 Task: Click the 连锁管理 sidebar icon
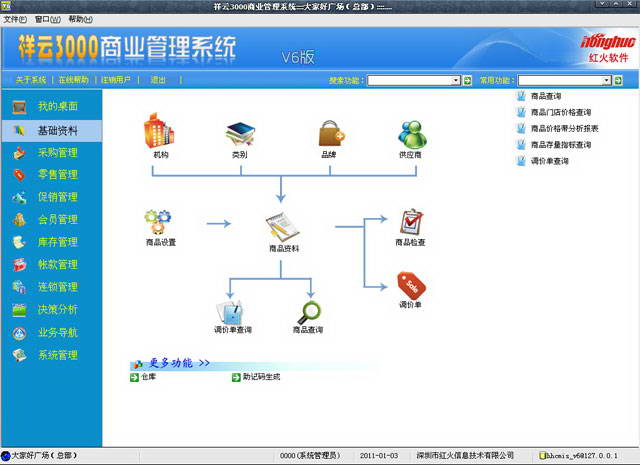(x=19, y=287)
